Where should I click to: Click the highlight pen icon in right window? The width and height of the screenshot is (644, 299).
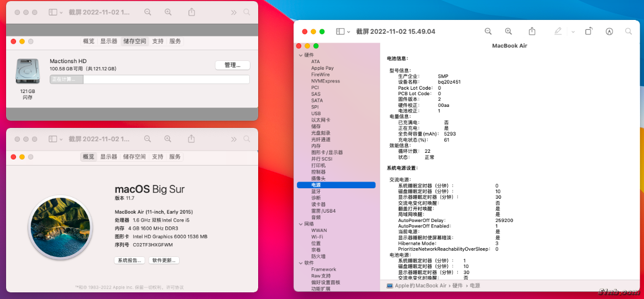click(558, 32)
